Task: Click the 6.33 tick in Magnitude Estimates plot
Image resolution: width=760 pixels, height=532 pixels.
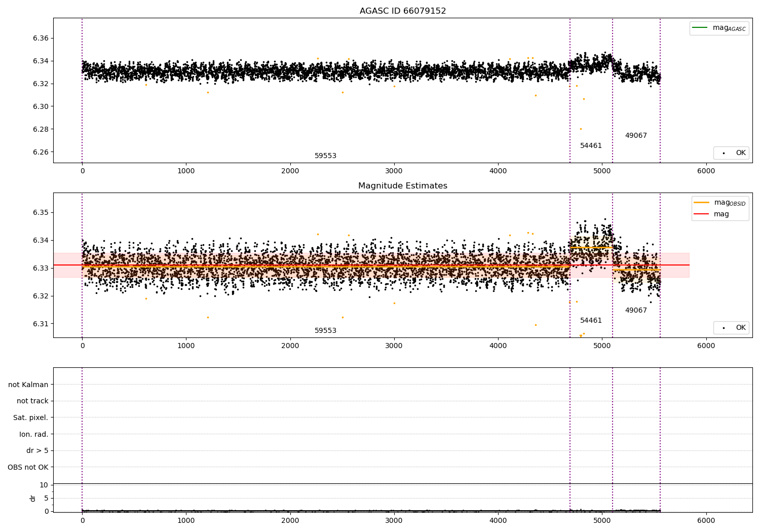Action: (x=41, y=268)
